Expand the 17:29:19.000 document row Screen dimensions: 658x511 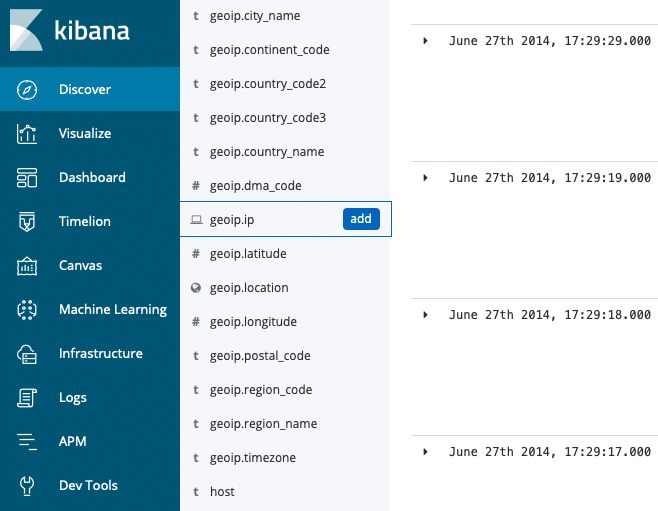coord(426,177)
